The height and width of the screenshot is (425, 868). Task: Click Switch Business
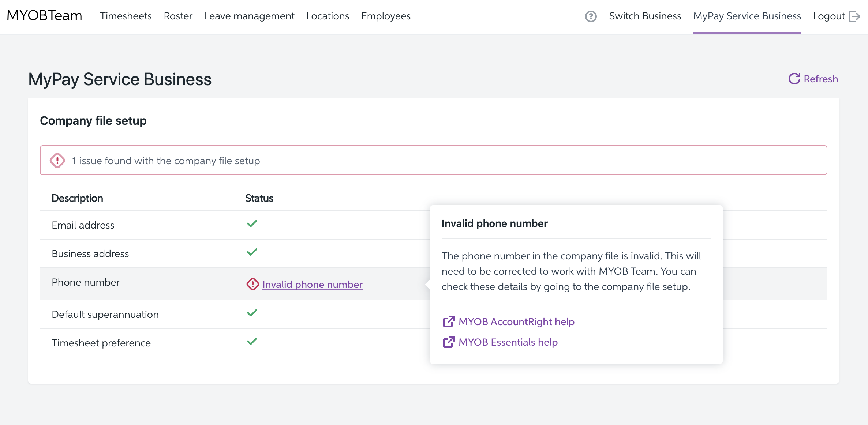tap(645, 16)
